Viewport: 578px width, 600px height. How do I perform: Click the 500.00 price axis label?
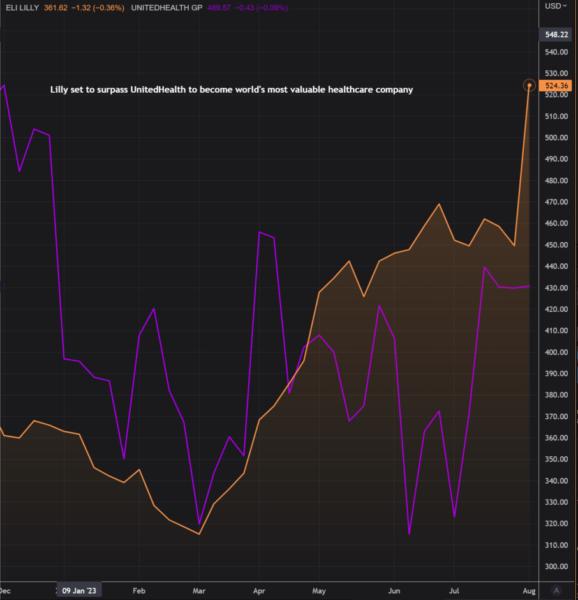click(x=557, y=137)
